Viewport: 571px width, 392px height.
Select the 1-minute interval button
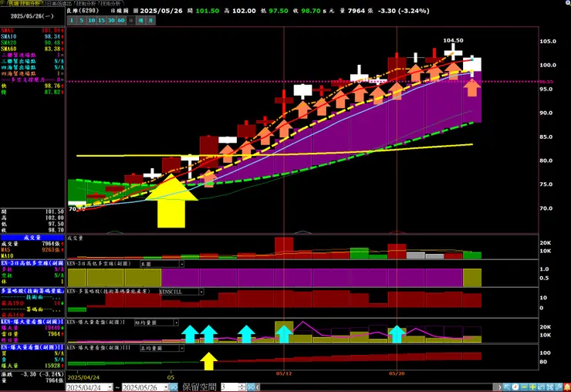coord(72,21)
